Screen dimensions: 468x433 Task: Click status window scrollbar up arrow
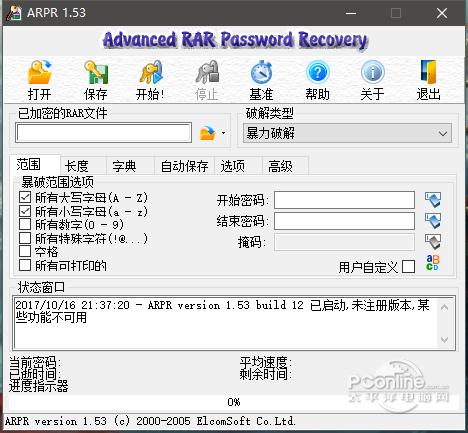tap(444, 307)
